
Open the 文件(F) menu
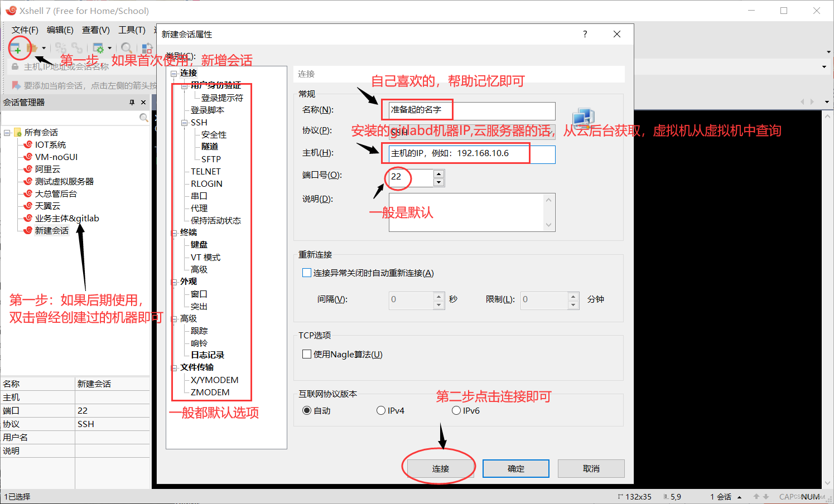coord(25,30)
